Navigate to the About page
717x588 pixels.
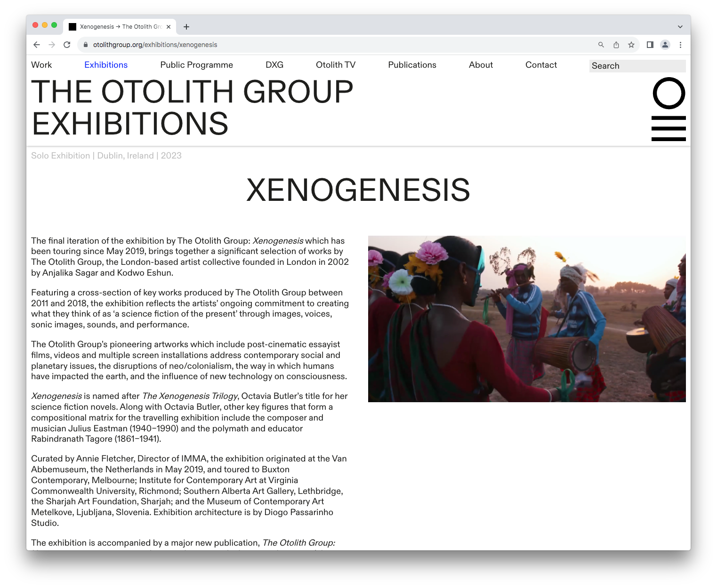point(481,65)
